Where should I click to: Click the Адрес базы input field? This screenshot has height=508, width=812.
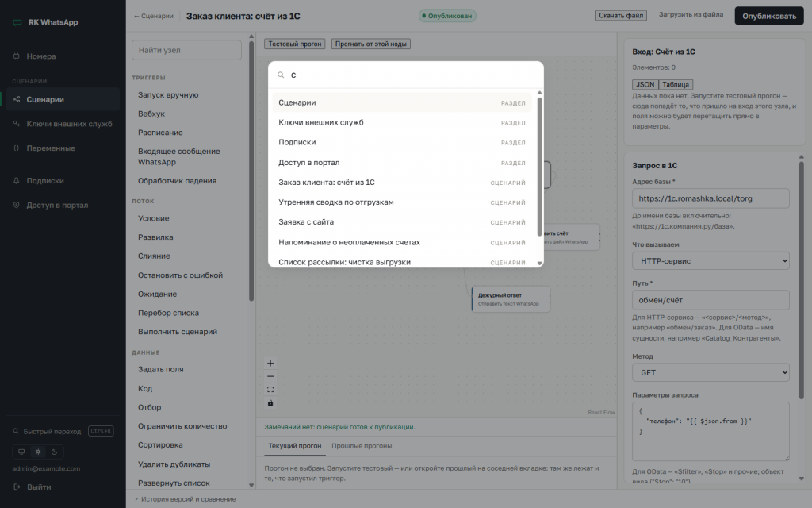point(710,198)
